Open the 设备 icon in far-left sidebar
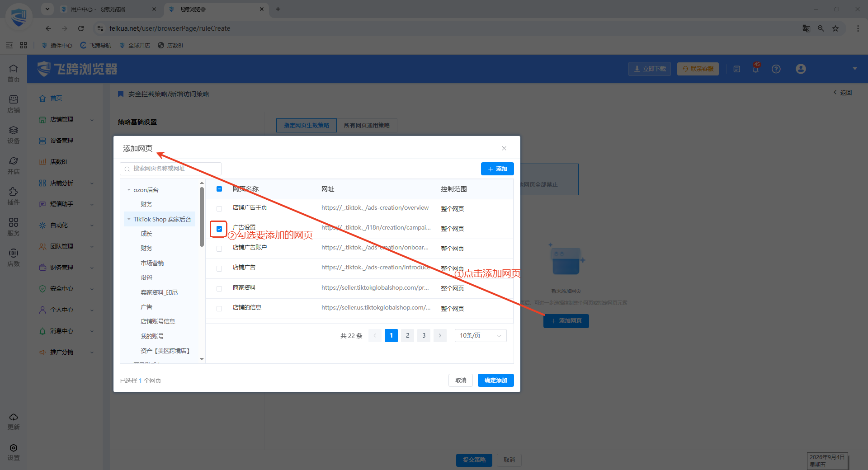This screenshot has width=868, height=470. (14, 135)
